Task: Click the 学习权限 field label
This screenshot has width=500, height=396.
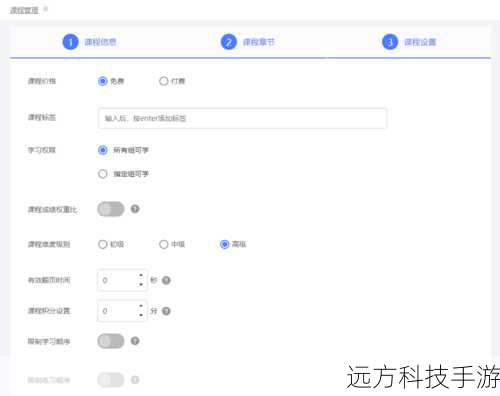Action: [42, 150]
